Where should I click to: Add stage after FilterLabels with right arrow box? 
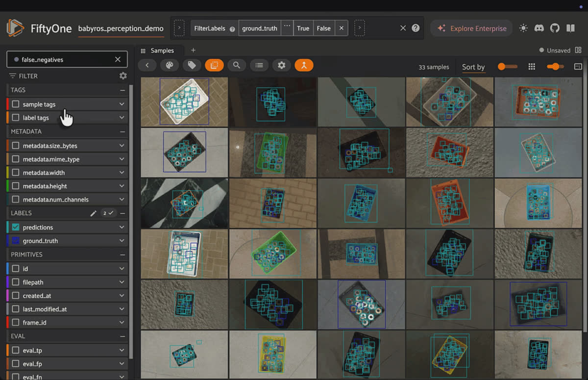click(x=360, y=28)
